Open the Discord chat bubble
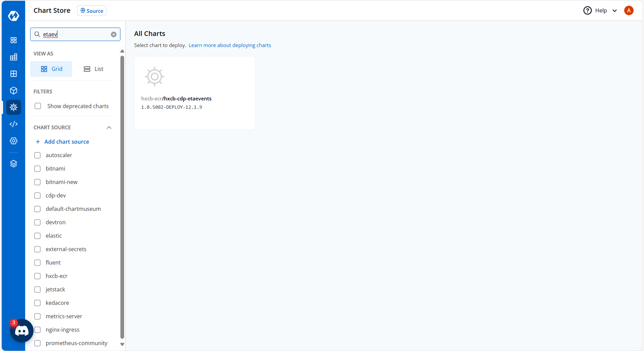This screenshot has height=351, width=644. [x=22, y=331]
